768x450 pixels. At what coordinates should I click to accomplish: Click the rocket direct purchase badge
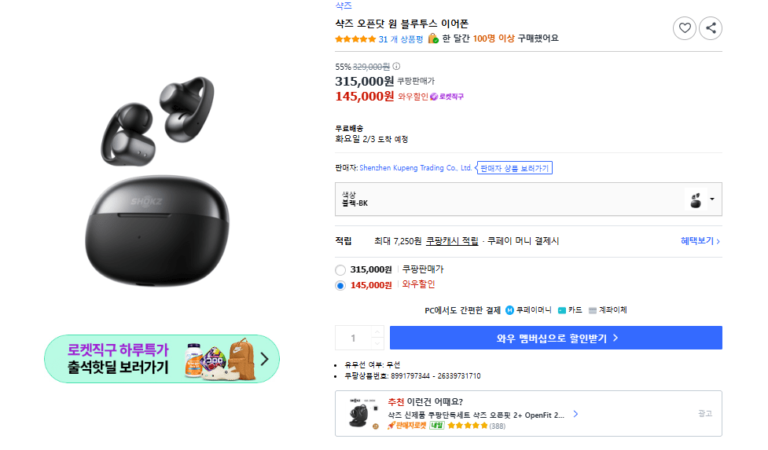pyautogui.click(x=447, y=97)
